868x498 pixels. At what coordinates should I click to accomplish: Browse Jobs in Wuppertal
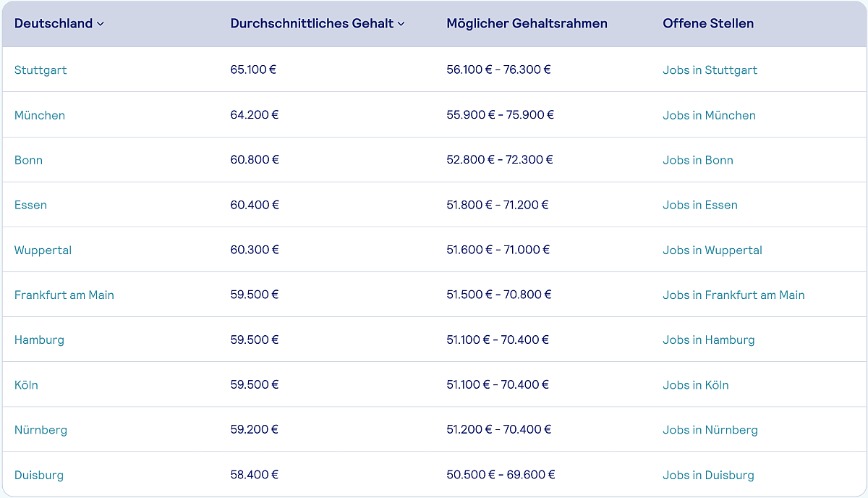[x=712, y=250]
